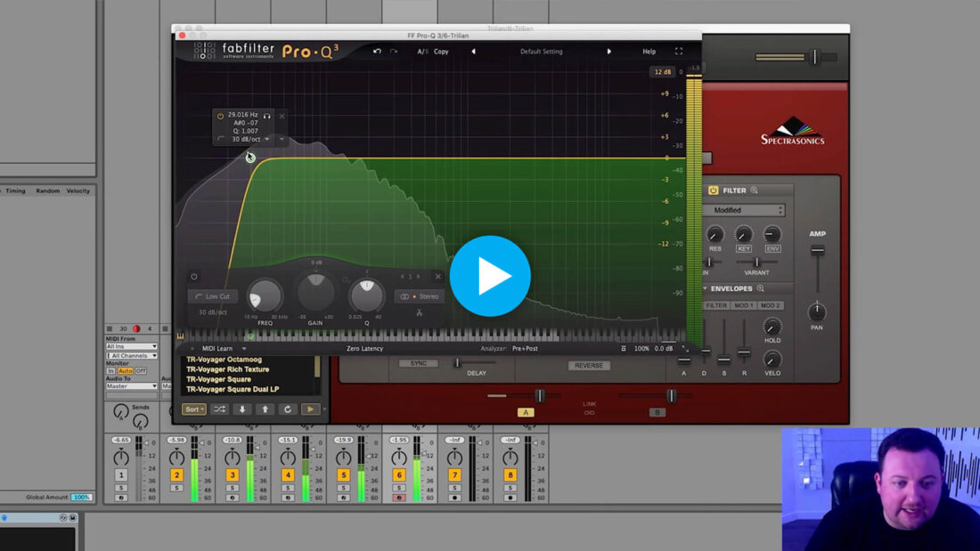Screen dimensions: 980x551
Task: Shuffle patches with the shuffle icon
Action: coord(220,409)
